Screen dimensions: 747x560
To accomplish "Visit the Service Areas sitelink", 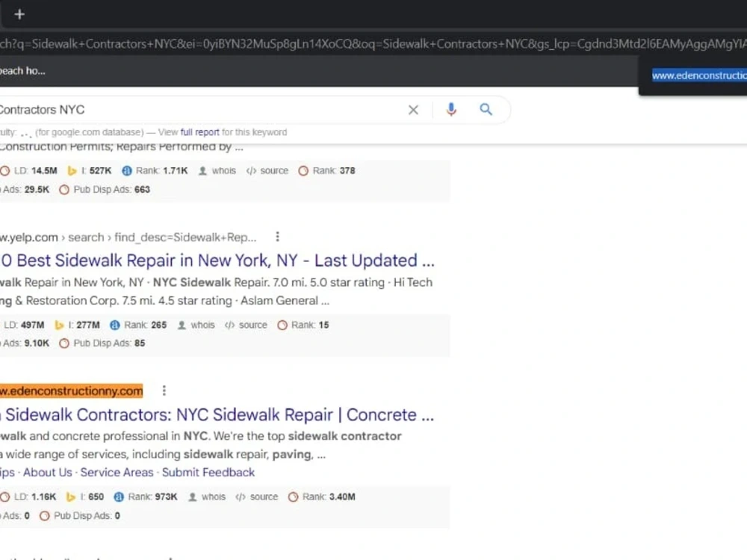I will 117,473.
